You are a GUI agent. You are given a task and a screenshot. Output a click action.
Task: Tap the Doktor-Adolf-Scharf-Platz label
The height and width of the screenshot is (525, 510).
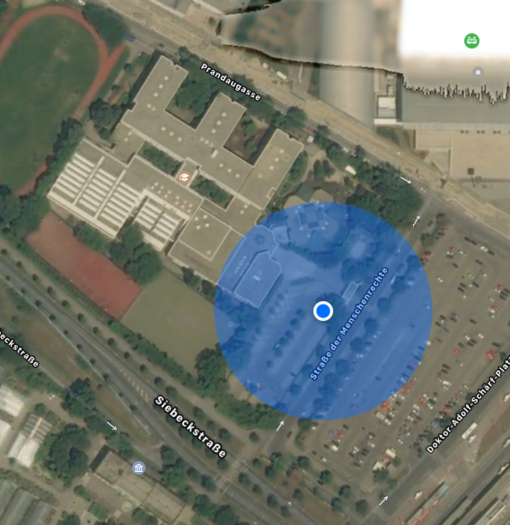coord(468,409)
